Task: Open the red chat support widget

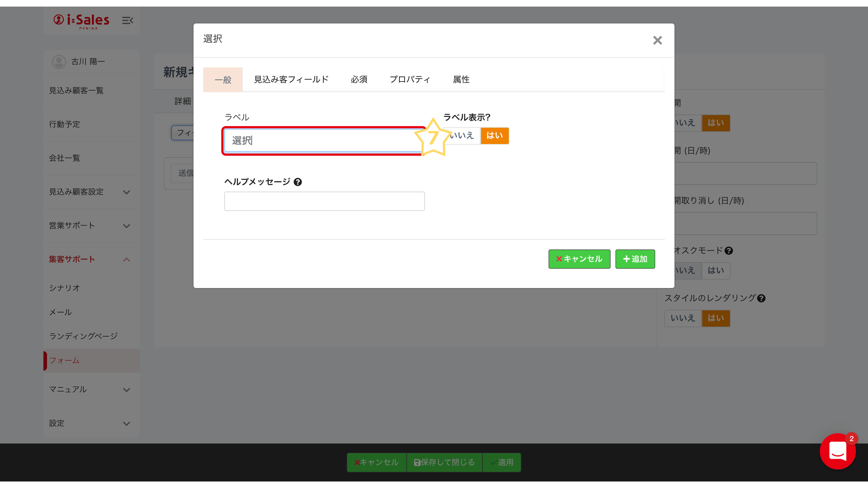Action: [837, 451]
